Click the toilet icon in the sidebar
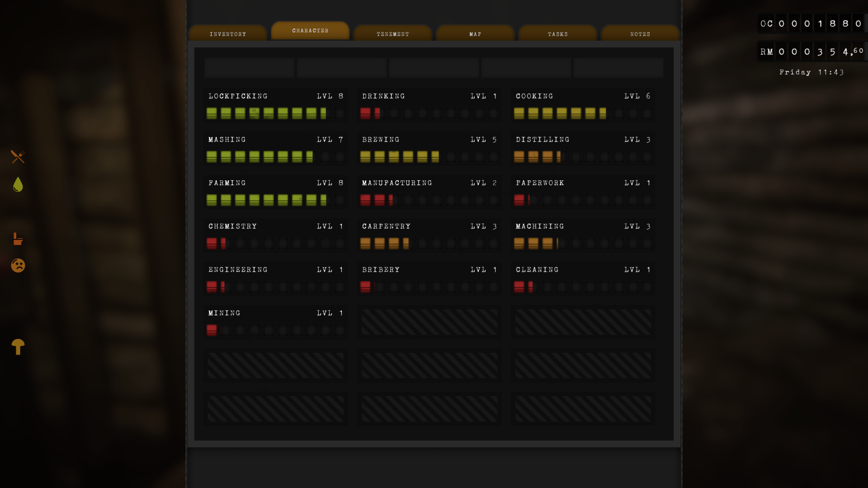868x488 pixels. 17,239
